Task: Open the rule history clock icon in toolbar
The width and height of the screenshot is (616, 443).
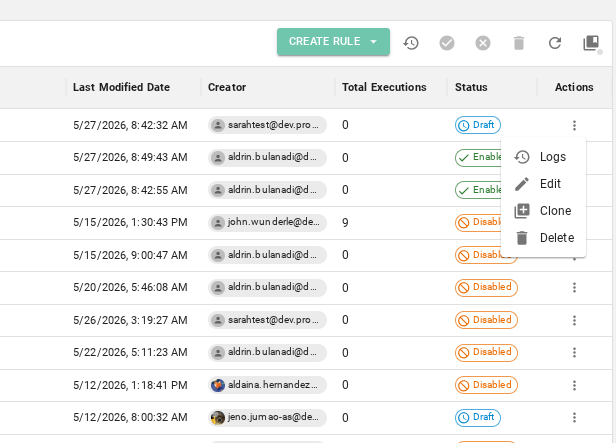Action: [x=411, y=43]
